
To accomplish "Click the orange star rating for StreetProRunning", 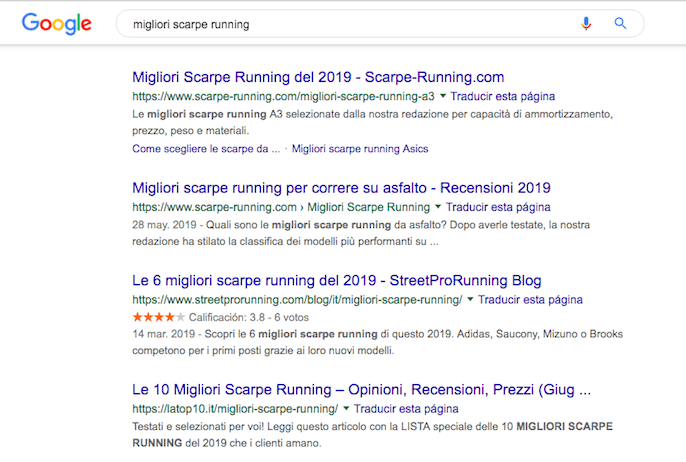I will pyautogui.click(x=159, y=317).
